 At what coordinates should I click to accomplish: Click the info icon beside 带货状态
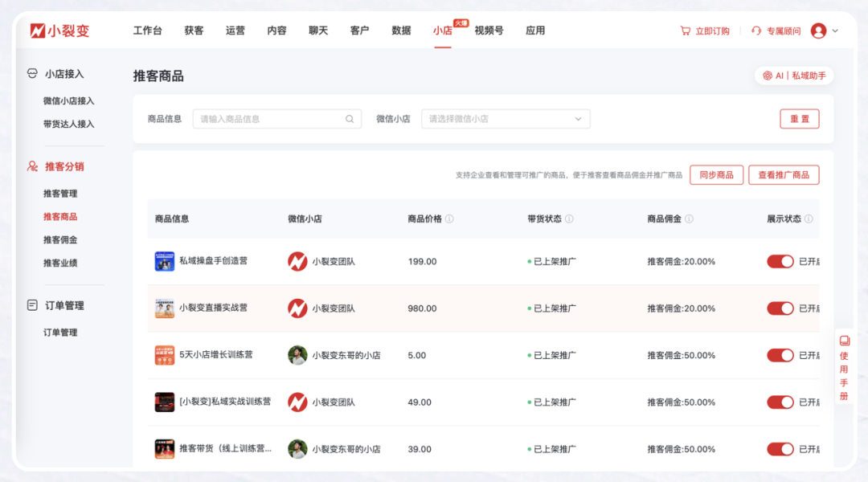pyautogui.click(x=569, y=219)
